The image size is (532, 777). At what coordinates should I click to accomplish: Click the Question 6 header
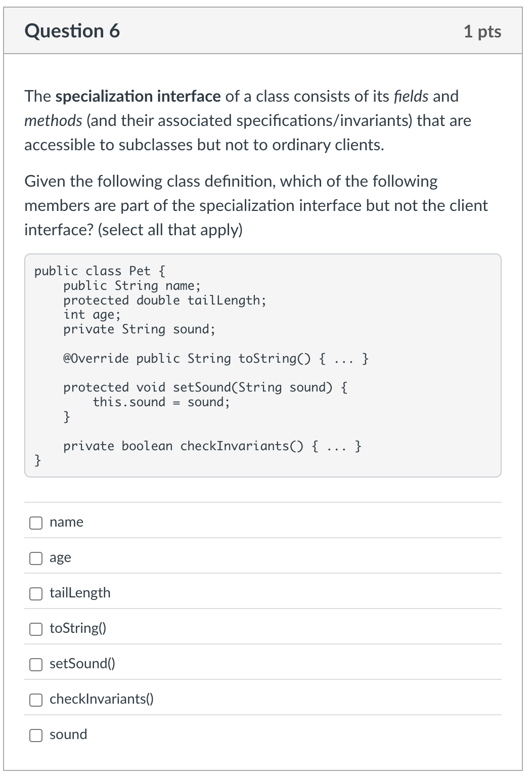72,30
